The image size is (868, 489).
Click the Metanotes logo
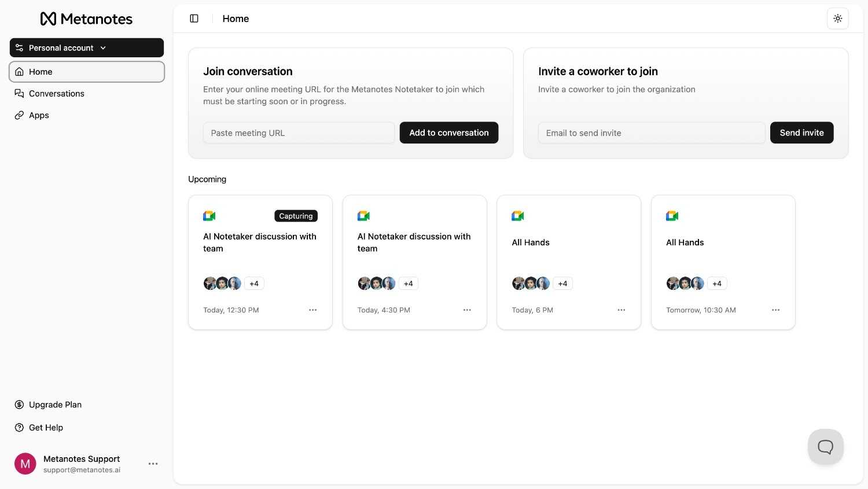pos(86,18)
